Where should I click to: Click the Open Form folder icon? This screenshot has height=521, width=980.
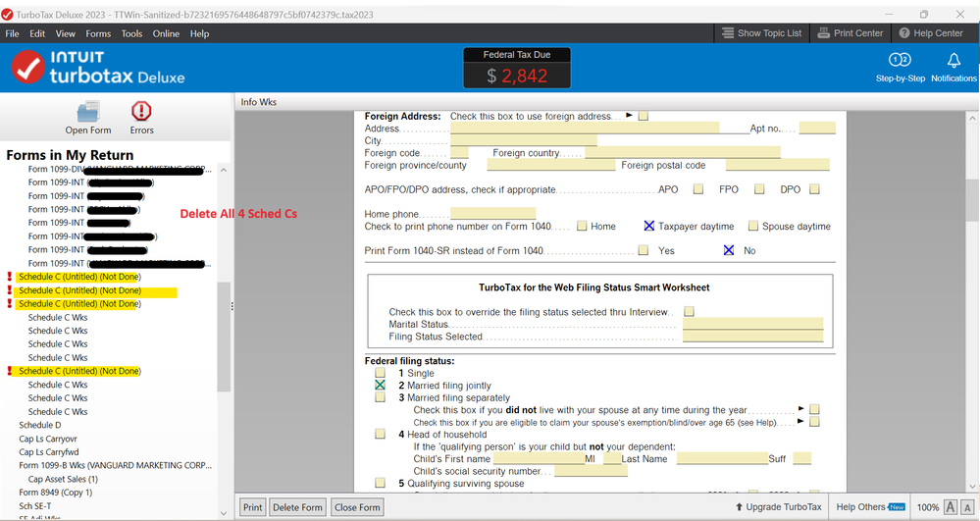[x=88, y=113]
